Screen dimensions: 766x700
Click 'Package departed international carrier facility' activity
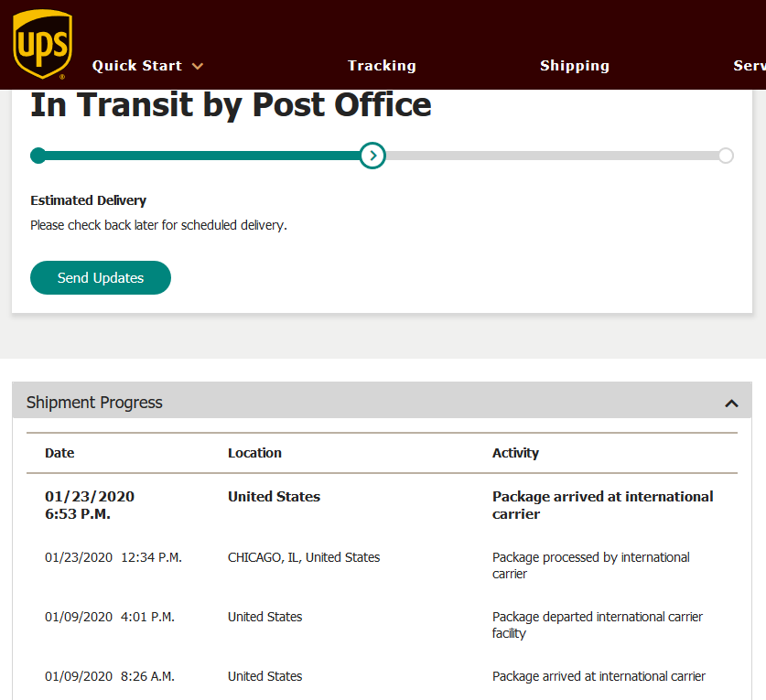point(597,625)
